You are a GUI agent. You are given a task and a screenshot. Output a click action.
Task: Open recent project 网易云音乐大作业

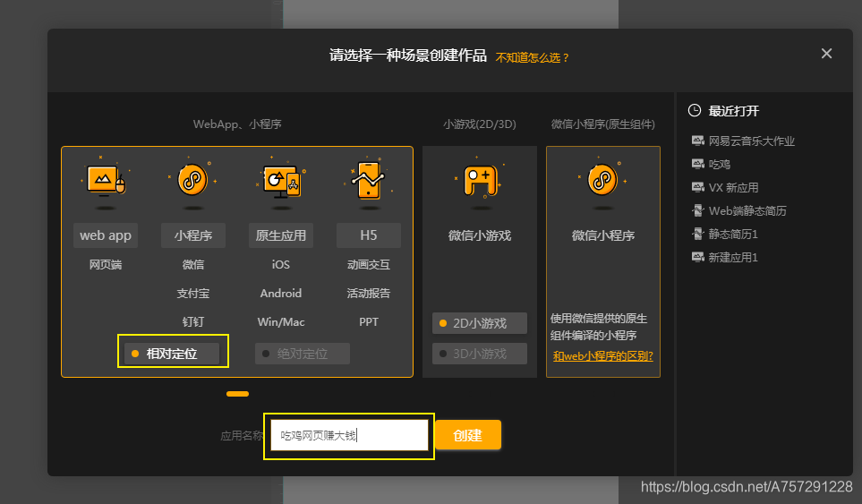[x=752, y=141]
